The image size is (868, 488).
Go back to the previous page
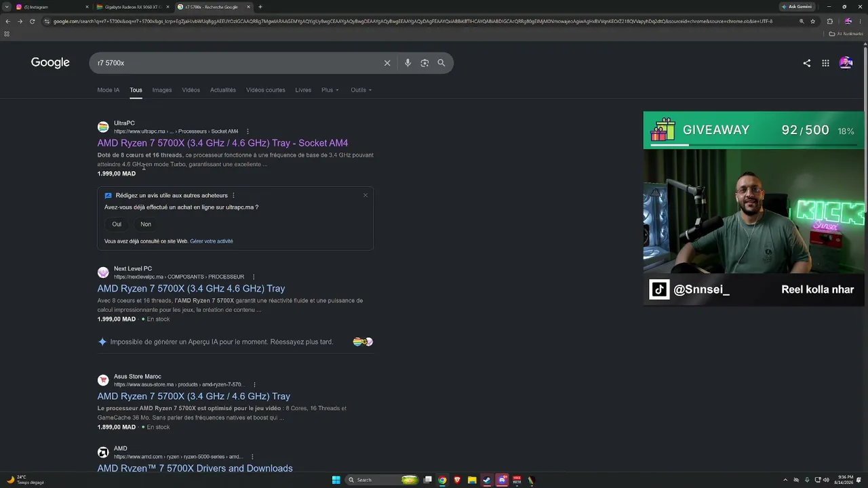(7, 21)
